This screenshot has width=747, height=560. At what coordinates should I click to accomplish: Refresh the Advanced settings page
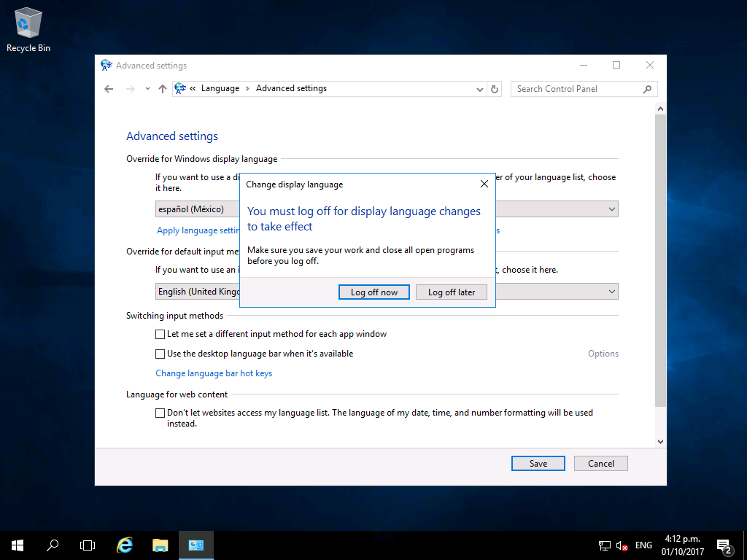pos(494,89)
